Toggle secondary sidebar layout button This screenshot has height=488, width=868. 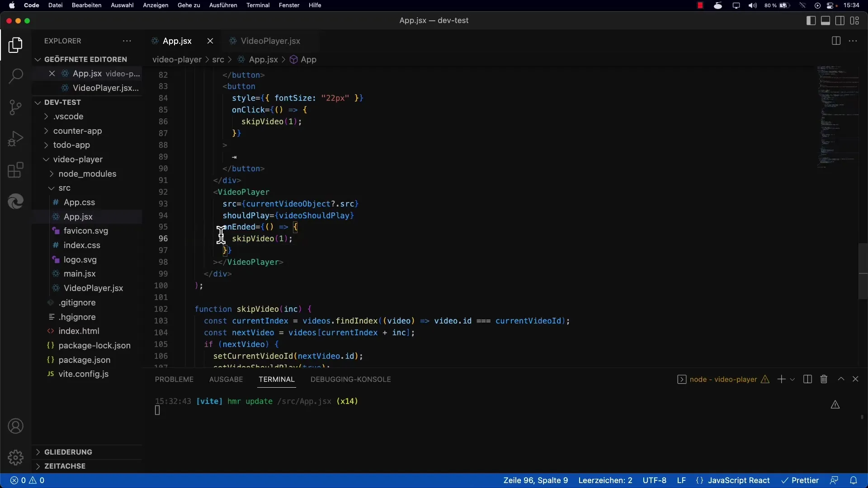[840, 21]
